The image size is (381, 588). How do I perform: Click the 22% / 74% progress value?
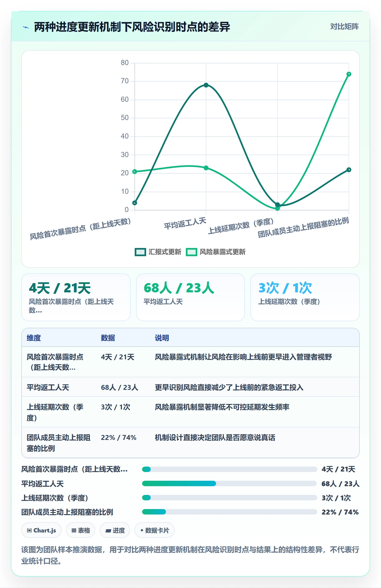click(340, 512)
